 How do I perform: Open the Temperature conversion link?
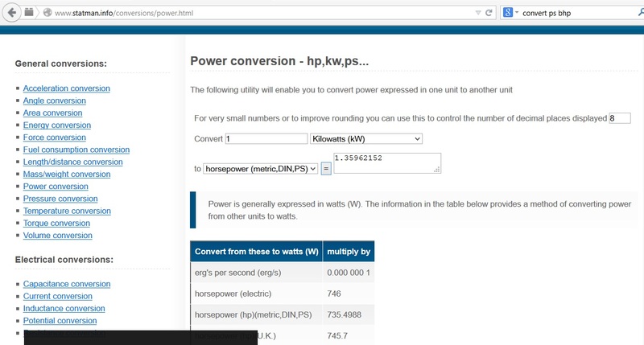(x=67, y=211)
